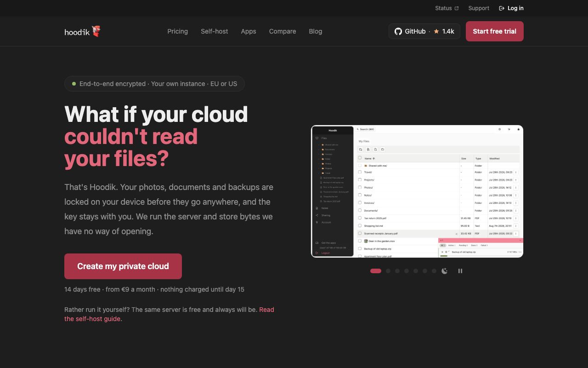Open the row actions menu for Projects/

pos(516,180)
